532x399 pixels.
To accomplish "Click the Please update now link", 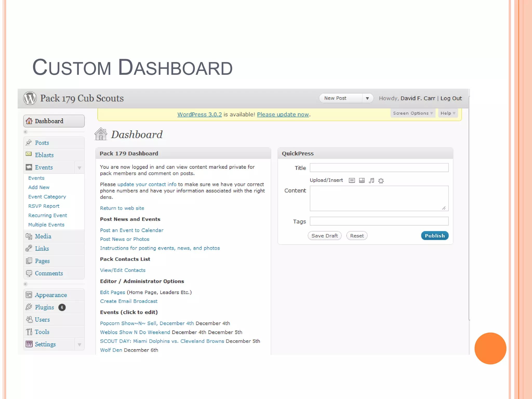I will click(x=283, y=115).
